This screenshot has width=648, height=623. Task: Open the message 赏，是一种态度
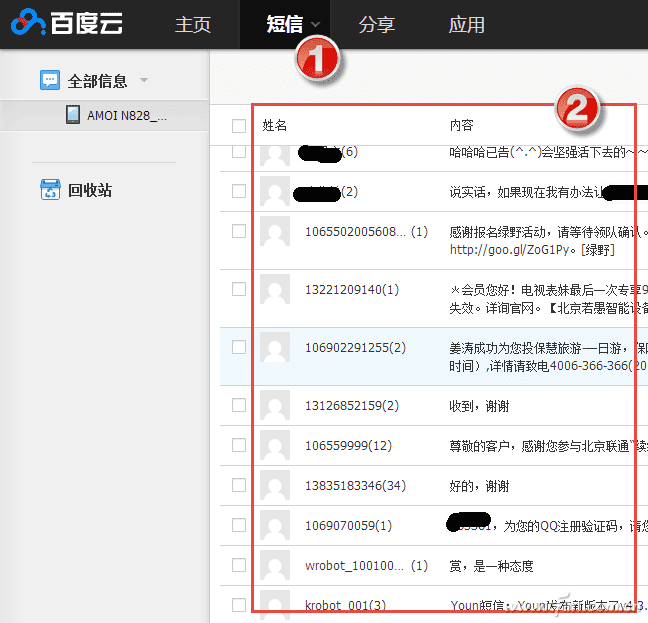(x=491, y=566)
